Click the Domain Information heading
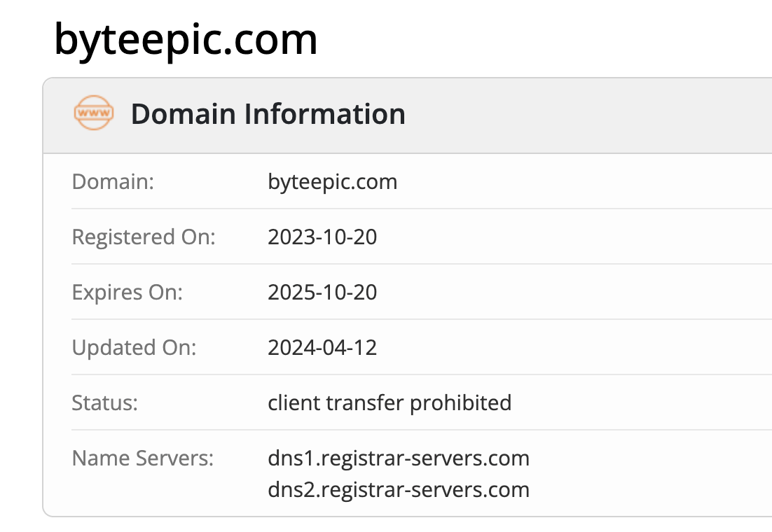The height and width of the screenshot is (532, 772). click(268, 114)
